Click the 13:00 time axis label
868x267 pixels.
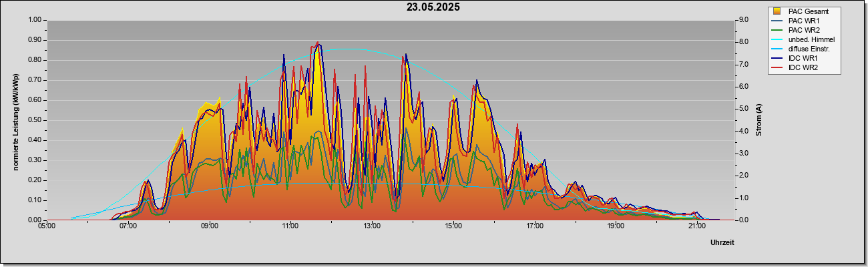click(x=372, y=226)
